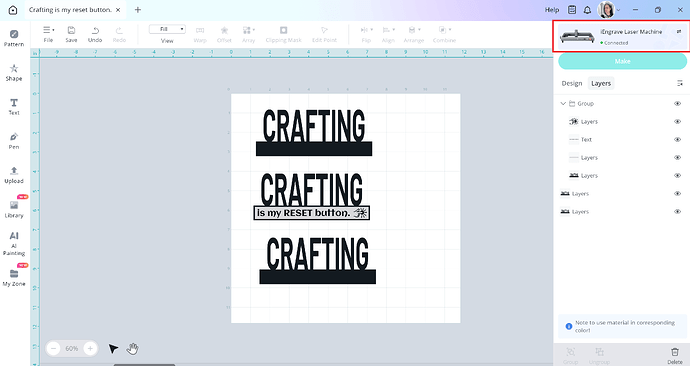The image size is (690, 366).
Task: Select the 'Crafting is my reset button.' tab
Action: coord(70,10)
